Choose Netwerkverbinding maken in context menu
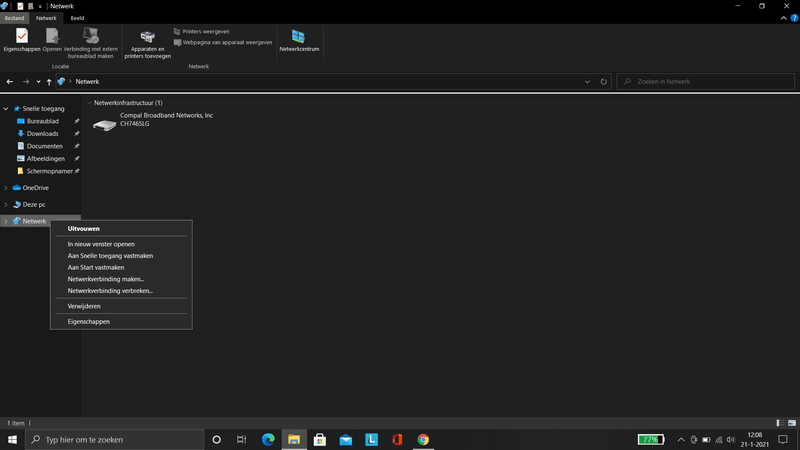The image size is (800, 450). pyautogui.click(x=105, y=279)
